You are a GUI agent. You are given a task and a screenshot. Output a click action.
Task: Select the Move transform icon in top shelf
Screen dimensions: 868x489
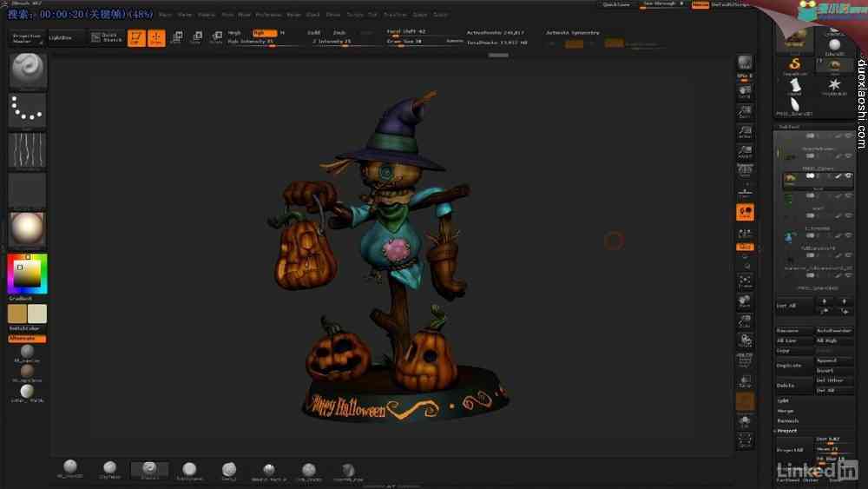click(x=176, y=37)
